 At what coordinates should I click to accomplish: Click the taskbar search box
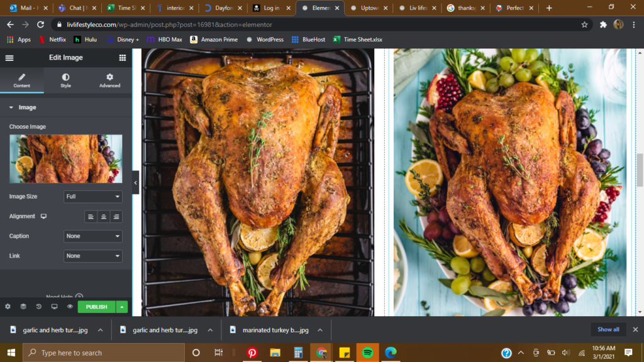point(104,353)
